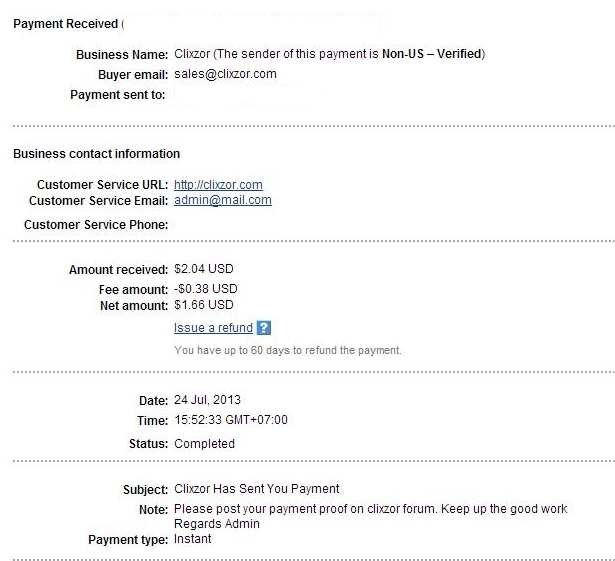615x561 pixels.
Task: Click the Customer Service Phone label
Action: pyautogui.click(x=96, y=225)
